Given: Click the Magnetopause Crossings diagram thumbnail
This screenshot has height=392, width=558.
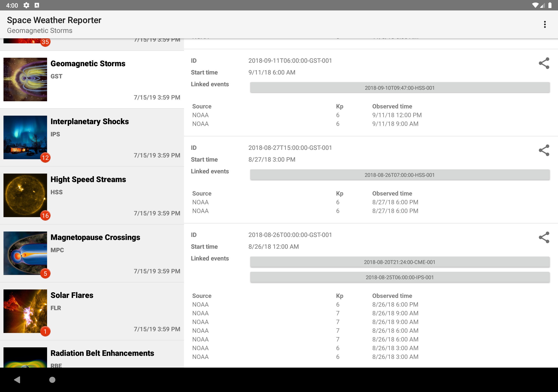Looking at the screenshot, I should coord(25,253).
